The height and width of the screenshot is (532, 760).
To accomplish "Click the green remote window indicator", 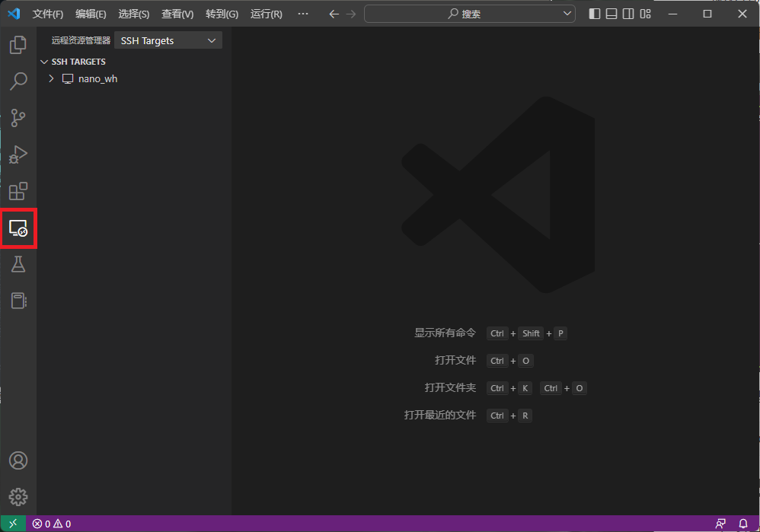I will click(13, 524).
